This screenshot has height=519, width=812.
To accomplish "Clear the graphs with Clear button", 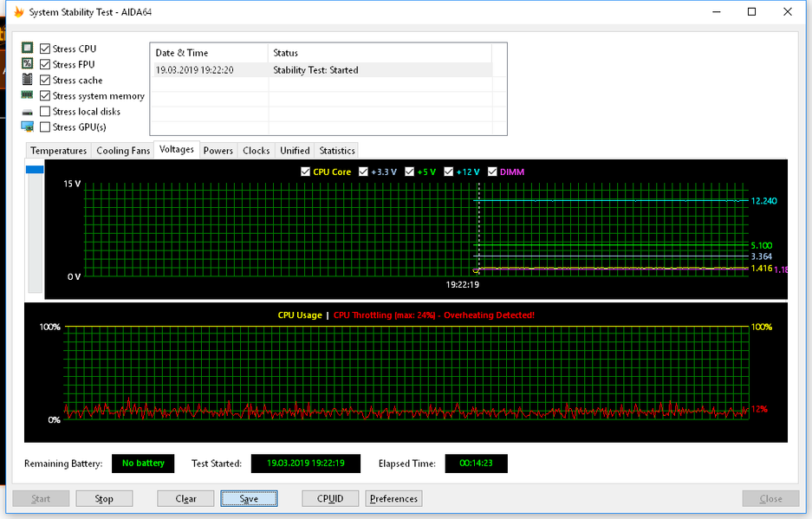I will pyautogui.click(x=186, y=498).
